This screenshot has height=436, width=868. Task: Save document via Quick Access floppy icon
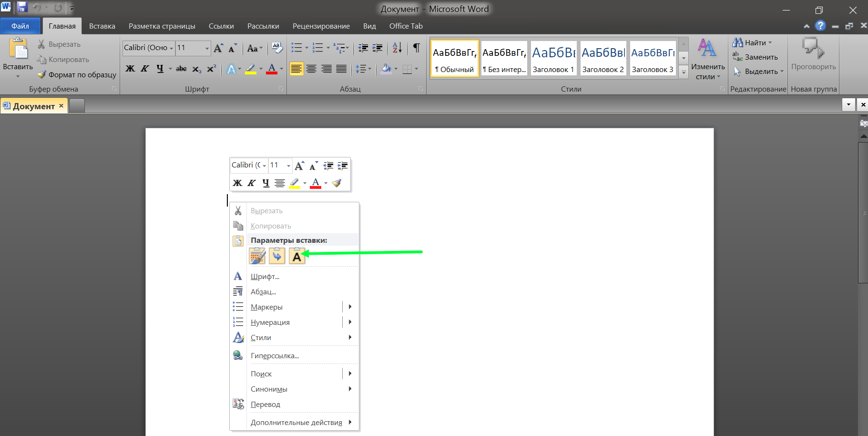[x=22, y=8]
